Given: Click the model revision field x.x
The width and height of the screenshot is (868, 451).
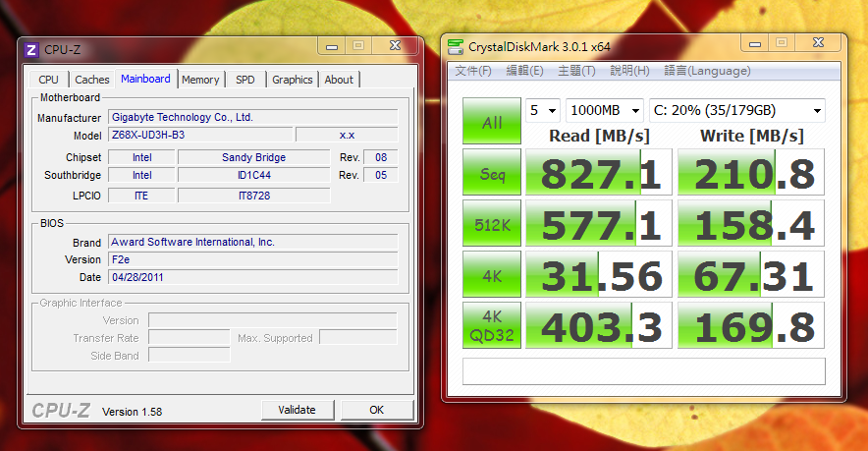Looking at the screenshot, I should (x=347, y=136).
